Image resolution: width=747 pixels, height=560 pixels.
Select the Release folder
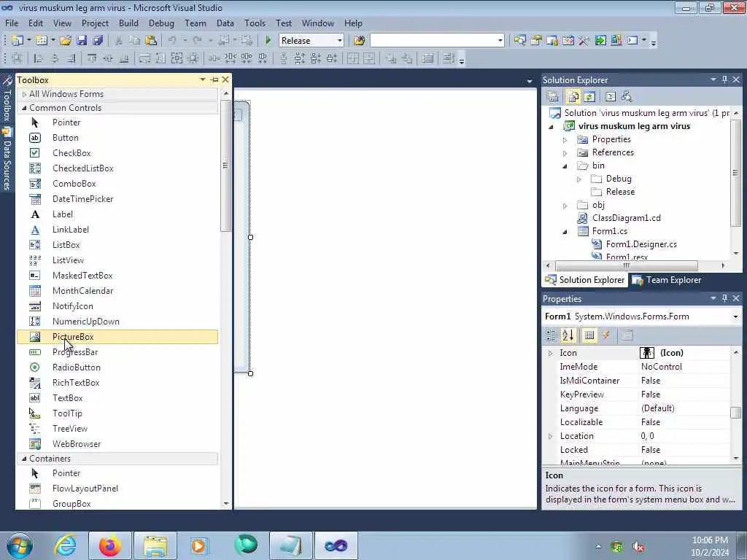coord(620,192)
